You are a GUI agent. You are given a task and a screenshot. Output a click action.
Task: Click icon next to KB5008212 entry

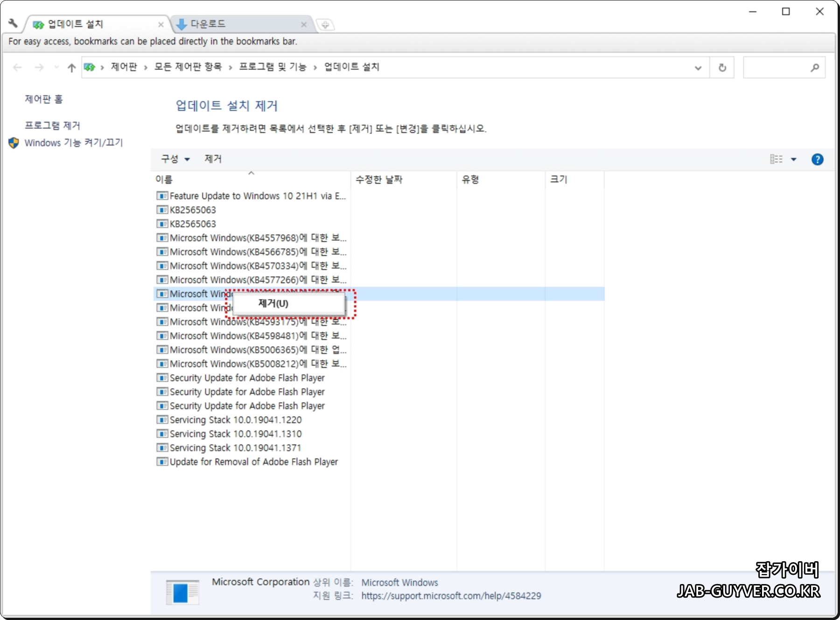point(162,364)
